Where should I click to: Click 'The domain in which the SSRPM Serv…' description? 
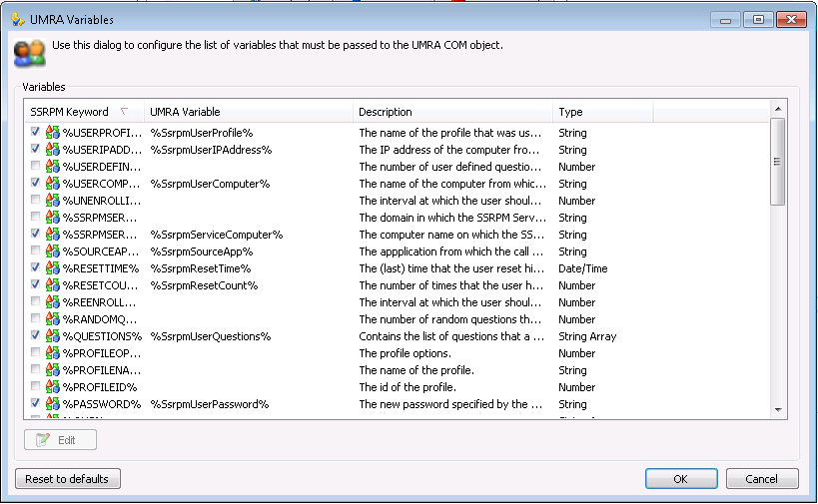coord(452,218)
